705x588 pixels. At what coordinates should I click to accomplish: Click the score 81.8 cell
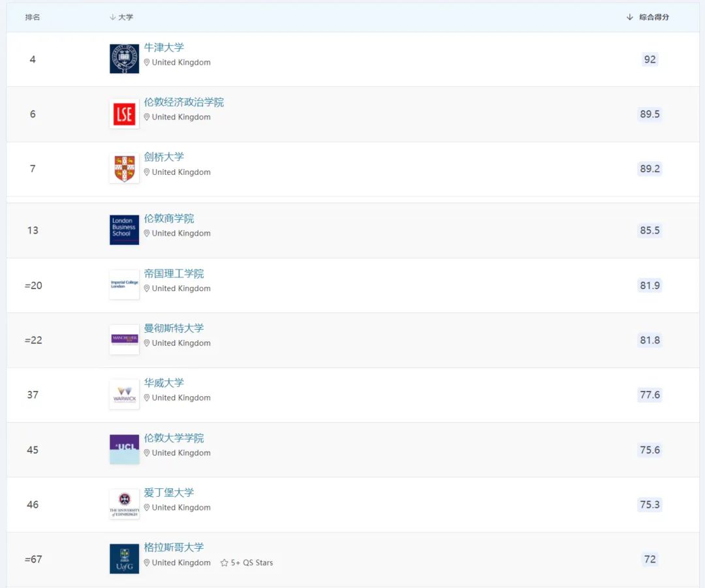(x=650, y=340)
